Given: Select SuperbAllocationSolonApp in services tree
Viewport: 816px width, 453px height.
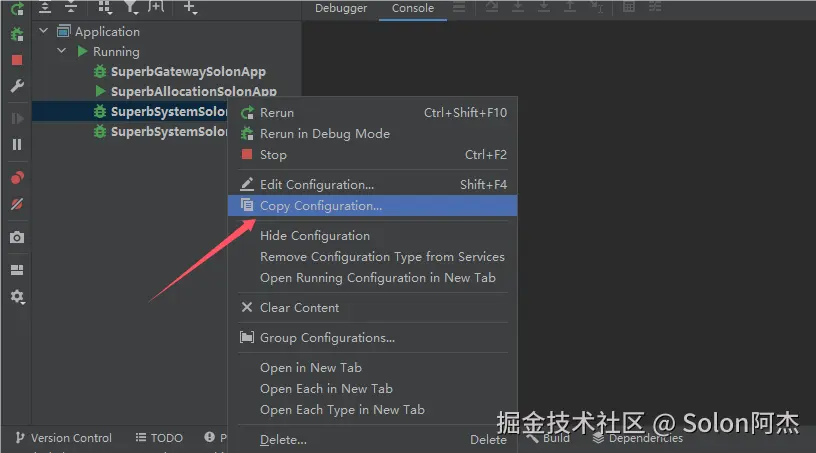Looking at the screenshot, I should 194,91.
